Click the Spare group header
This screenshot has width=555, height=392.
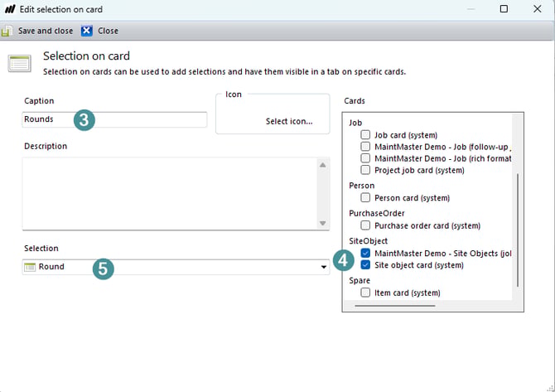[360, 280]
